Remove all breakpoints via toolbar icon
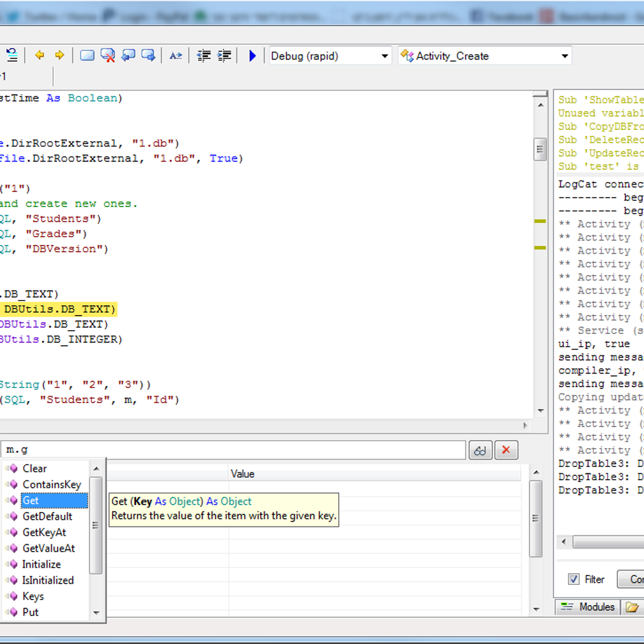This screenshot has height=644, width=644. click(107, 55)
